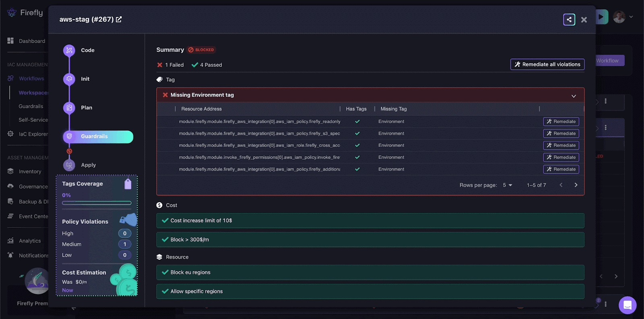Click the Firefly logo
The image size is (644, 319).
(x=25, y=13)
